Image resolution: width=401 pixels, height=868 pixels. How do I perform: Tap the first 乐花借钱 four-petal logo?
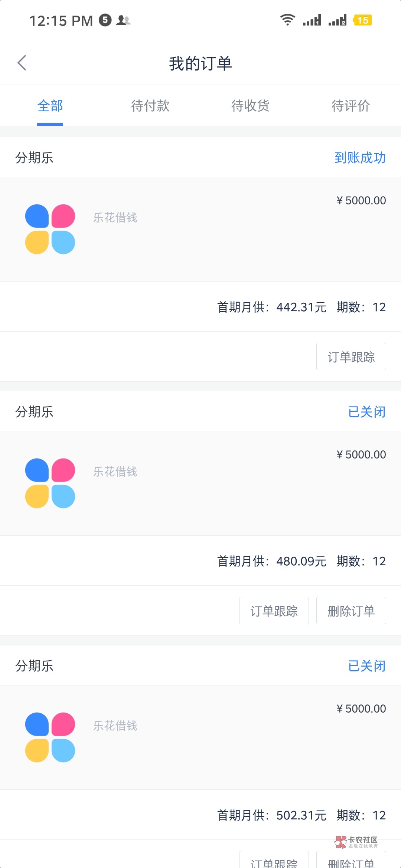pos(50,229)
